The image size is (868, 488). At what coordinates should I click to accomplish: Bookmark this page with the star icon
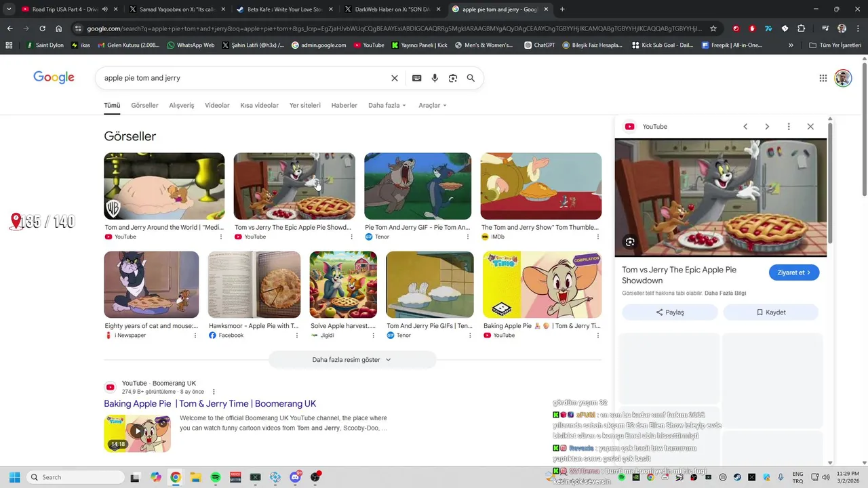[x=713, y=28]
